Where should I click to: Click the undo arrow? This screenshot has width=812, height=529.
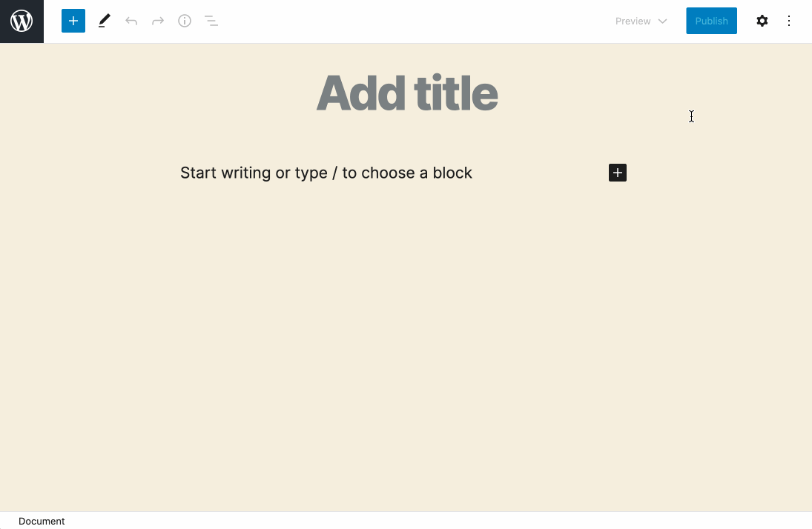[131, 21]
